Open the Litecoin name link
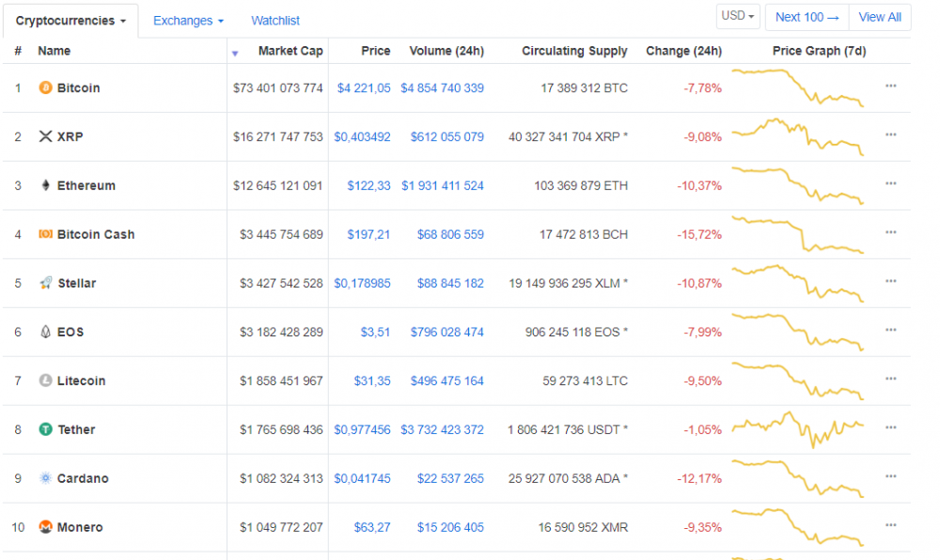Image resolution: width=940 pixels, height=560 pixels. 81,381
